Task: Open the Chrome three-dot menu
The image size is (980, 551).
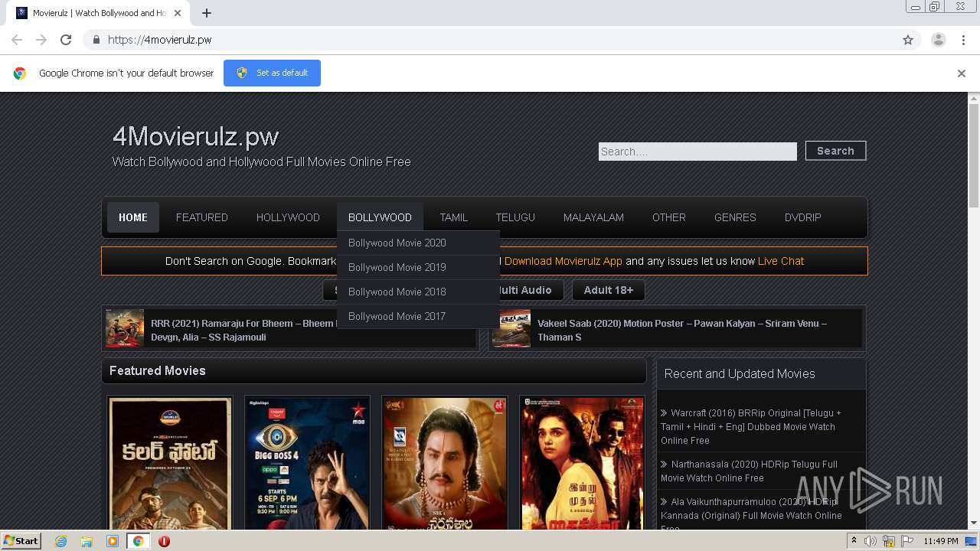Action: 963,40
